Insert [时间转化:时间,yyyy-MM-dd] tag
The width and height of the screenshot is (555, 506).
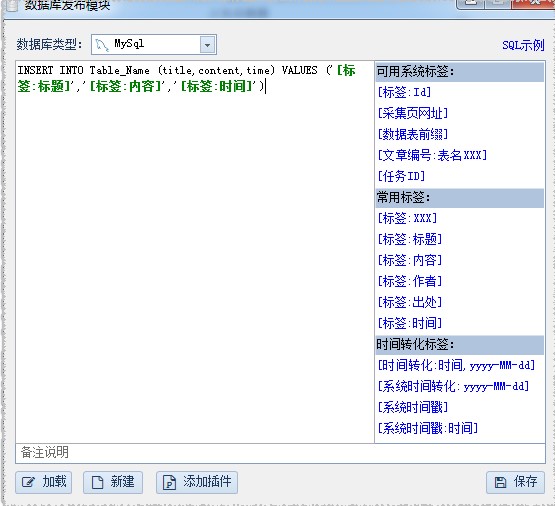[456, 365]
